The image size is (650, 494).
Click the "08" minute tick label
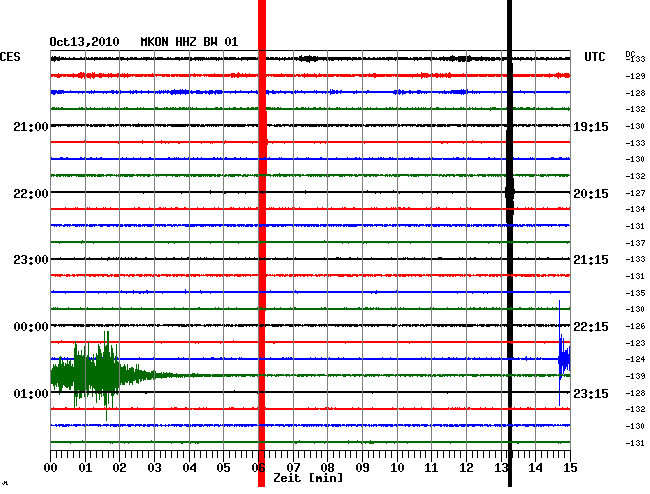[x=327, y=468]
